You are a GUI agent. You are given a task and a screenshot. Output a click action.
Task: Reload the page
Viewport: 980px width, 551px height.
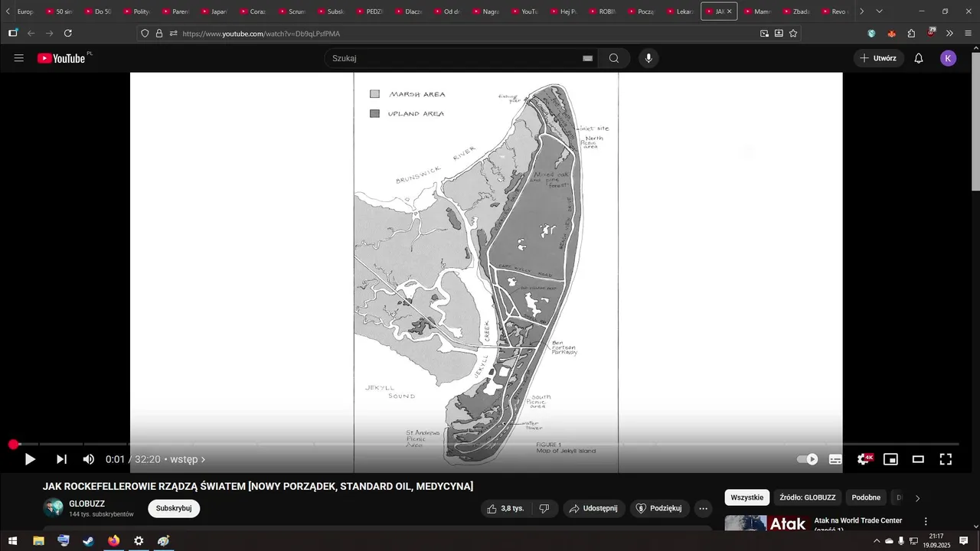tap(68, 33)
